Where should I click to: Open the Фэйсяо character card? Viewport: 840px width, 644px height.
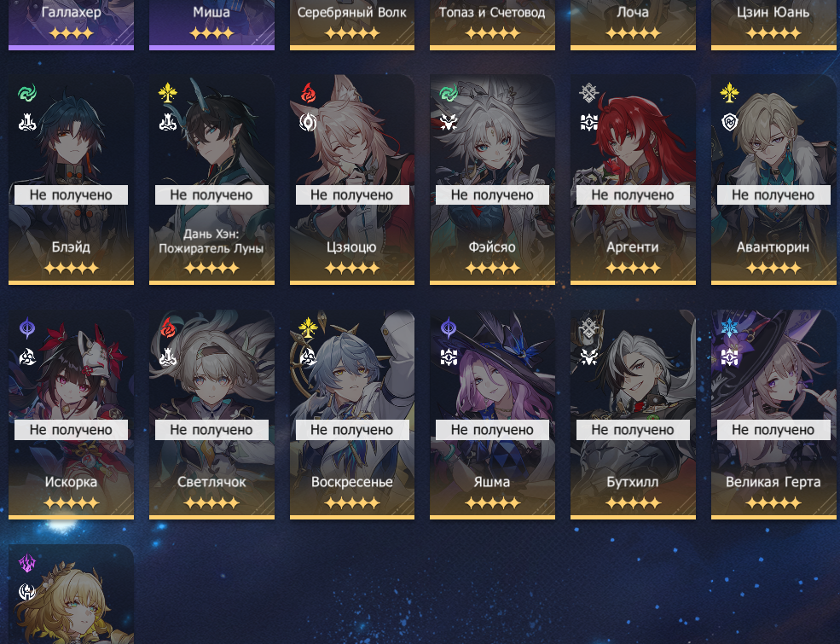coord(492,179)
